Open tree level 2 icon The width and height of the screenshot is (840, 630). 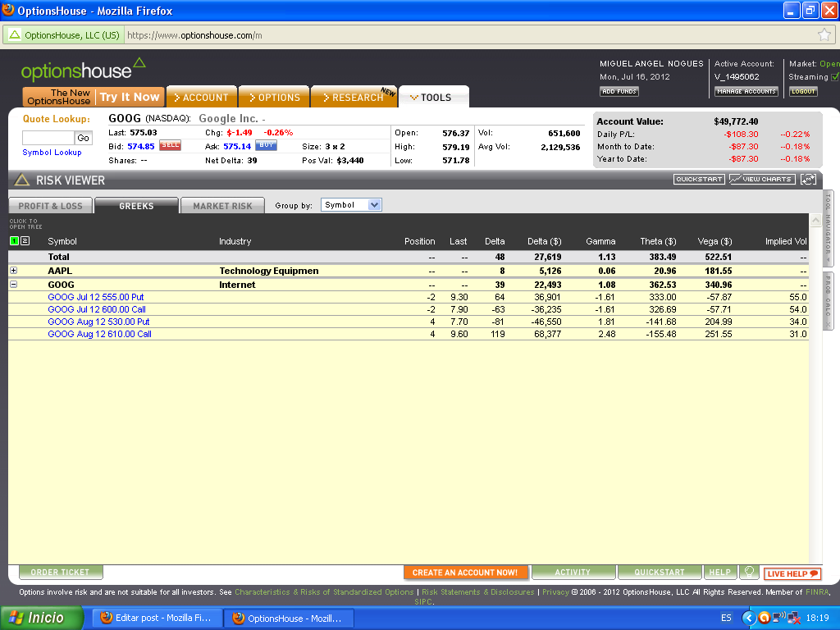pyautogui.click(x=25, y=241)
